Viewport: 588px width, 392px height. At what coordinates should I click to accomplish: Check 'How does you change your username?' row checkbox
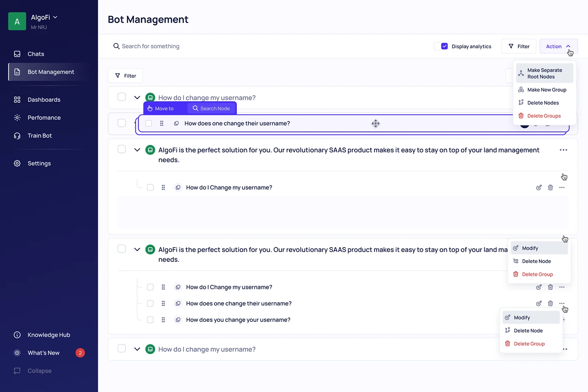[150, 320]
